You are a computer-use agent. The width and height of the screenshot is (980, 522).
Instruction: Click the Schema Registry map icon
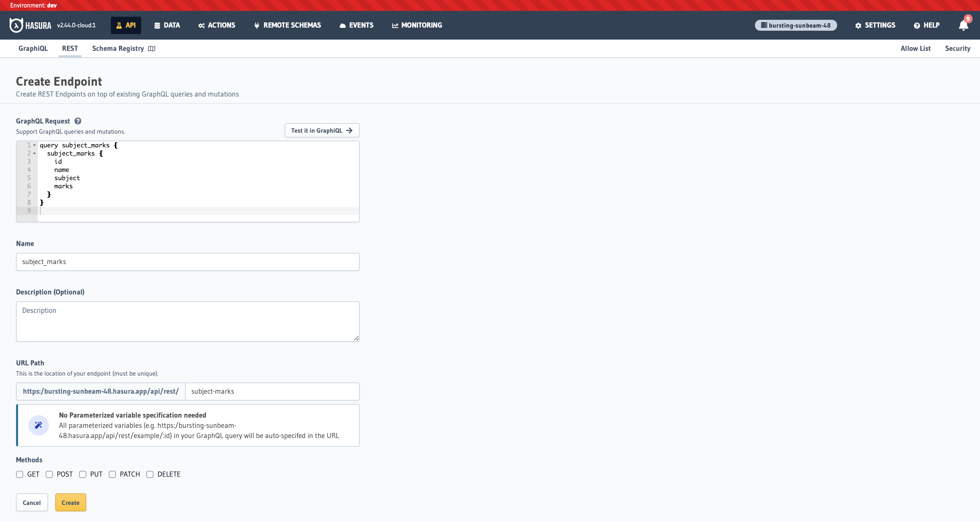coord(152,49)
